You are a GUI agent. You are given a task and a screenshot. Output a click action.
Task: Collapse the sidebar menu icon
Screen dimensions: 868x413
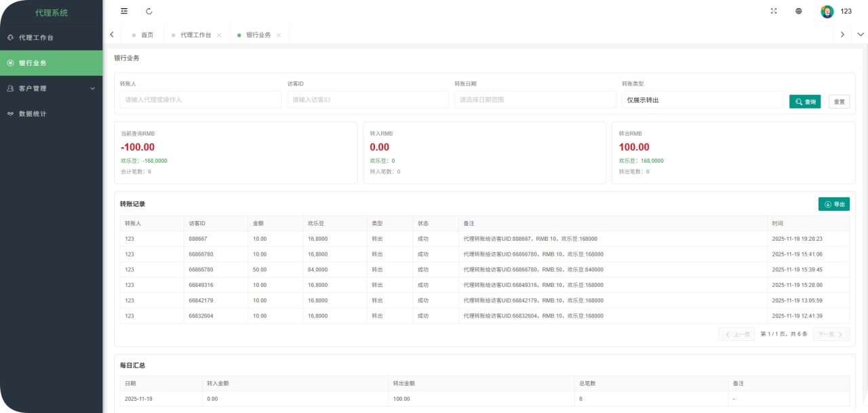123,11
